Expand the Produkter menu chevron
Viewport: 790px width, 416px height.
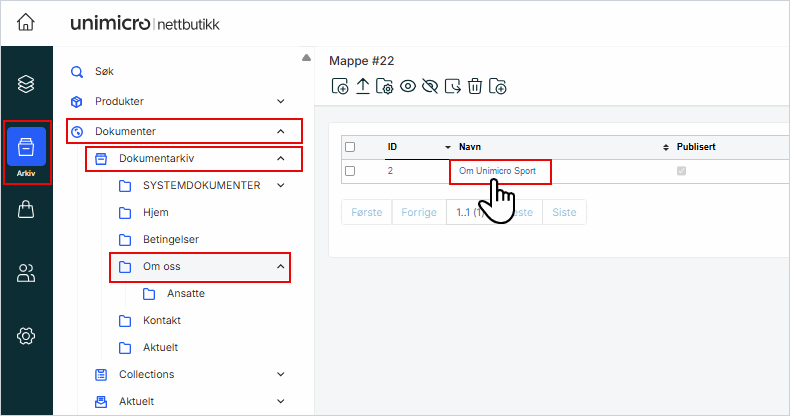pos(281,101)
